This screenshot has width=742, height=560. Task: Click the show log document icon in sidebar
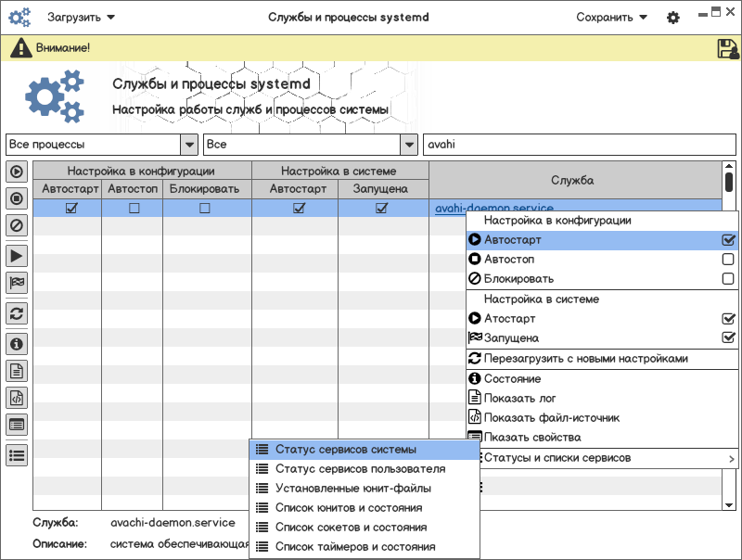tap(17, 371)
